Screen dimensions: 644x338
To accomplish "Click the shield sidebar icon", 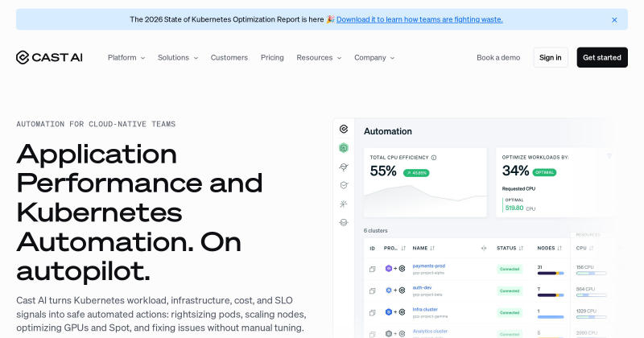I will (x=344, y=185).
